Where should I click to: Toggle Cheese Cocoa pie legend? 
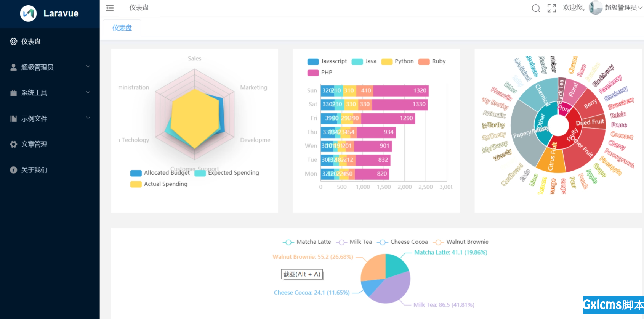[x=402, y=242]
